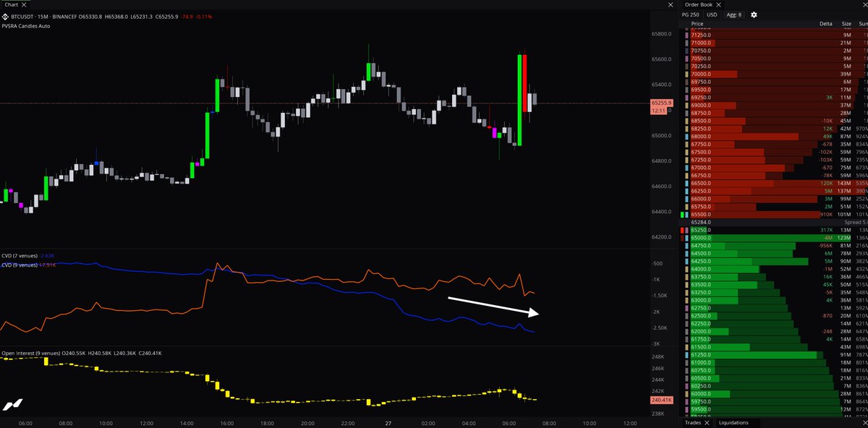Click the 69000.0 ask price
868x428 pixels.
701,105
